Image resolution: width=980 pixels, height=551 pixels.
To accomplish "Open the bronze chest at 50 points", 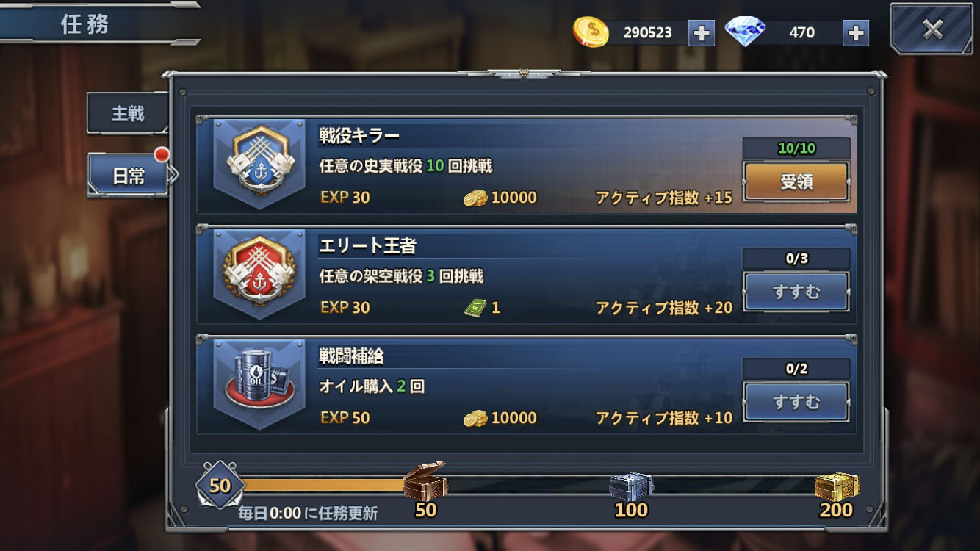I will [x=425, y=481].
